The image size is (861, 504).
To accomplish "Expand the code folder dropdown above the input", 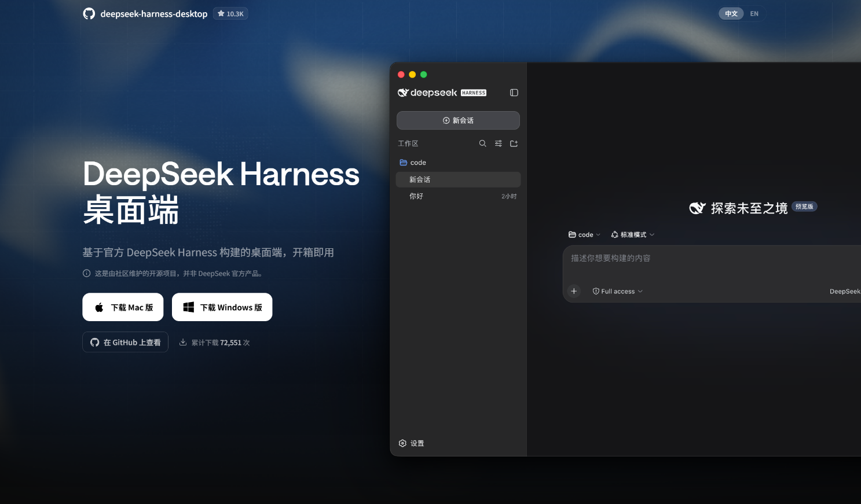I will (584, 234).
